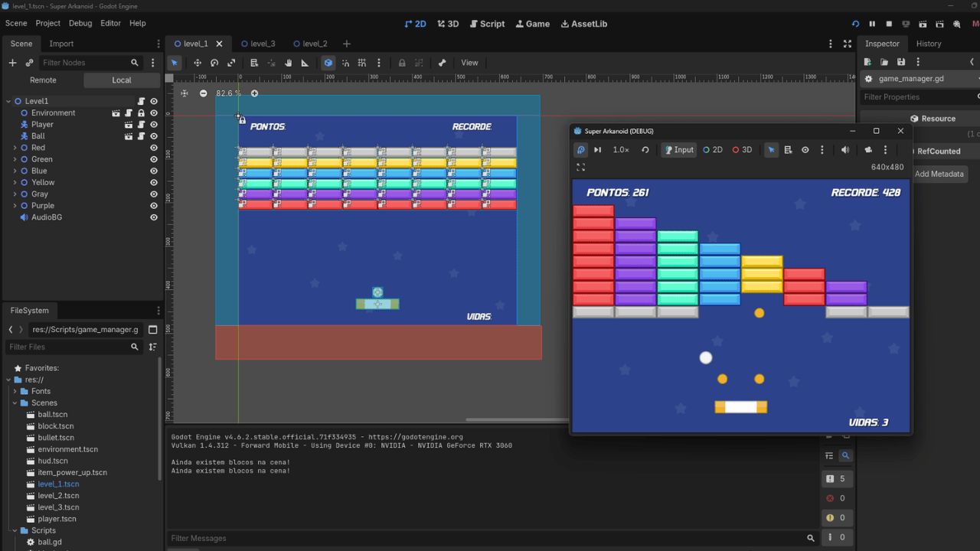Hide the Ball node
The height and width of the screenshot is (551, 980).
point(154,136)
